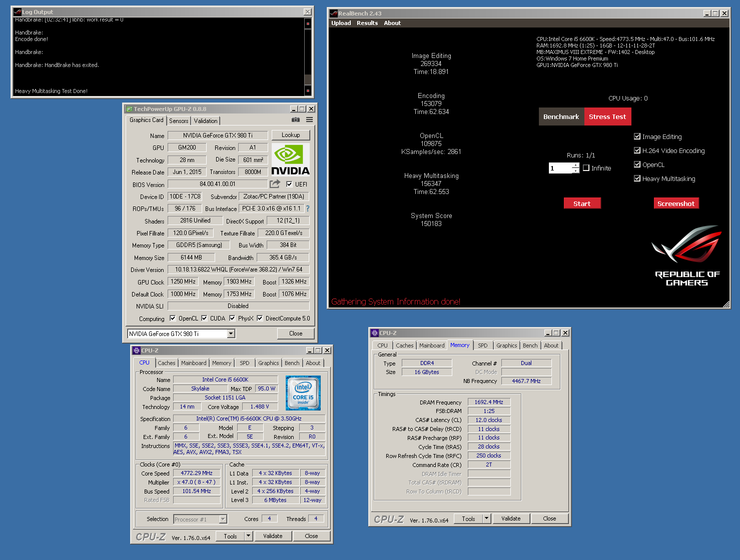The width and height of the screenshot is (740, 560).
Task: Click the GPU-Z camera screenshot icon
Action: [296, 120]
